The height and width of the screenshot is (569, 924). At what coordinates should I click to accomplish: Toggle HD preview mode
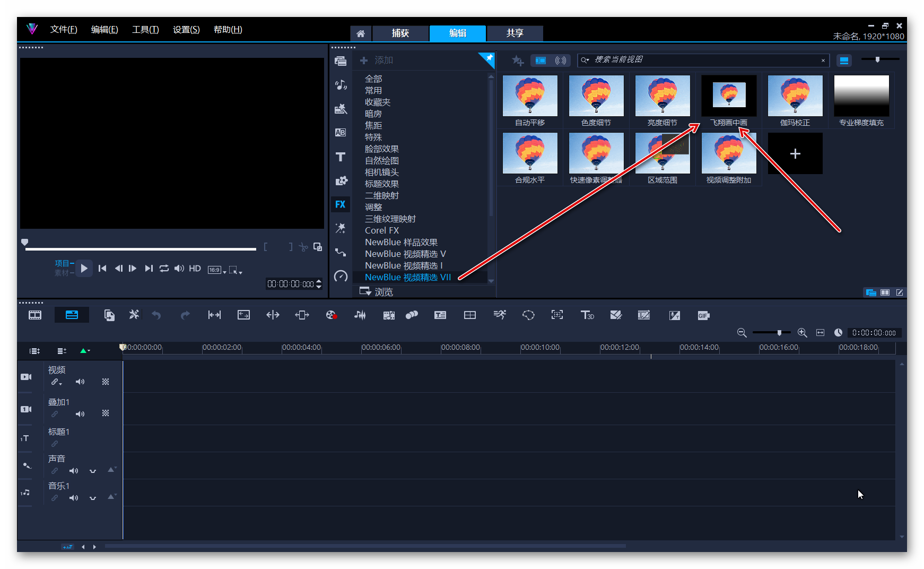coord(195,269)
